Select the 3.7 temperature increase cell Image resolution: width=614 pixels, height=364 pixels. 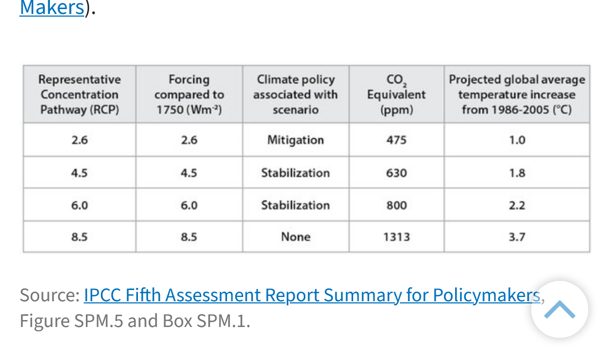pyautogui.click(x=516, y=236)
